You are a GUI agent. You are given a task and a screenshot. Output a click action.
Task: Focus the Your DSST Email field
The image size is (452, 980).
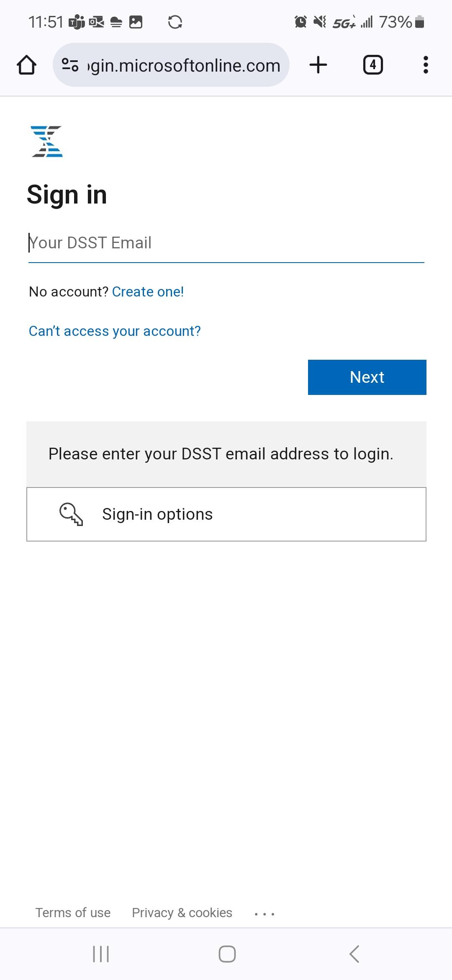pyautogui.click(x=226, y=243)
